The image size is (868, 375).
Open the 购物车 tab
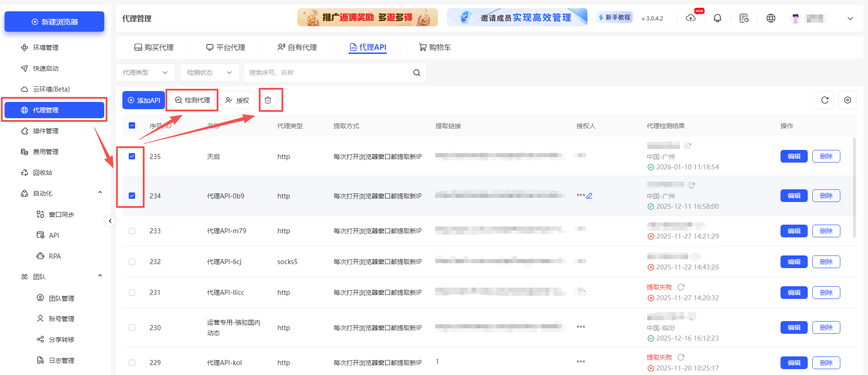pos(435,48)
